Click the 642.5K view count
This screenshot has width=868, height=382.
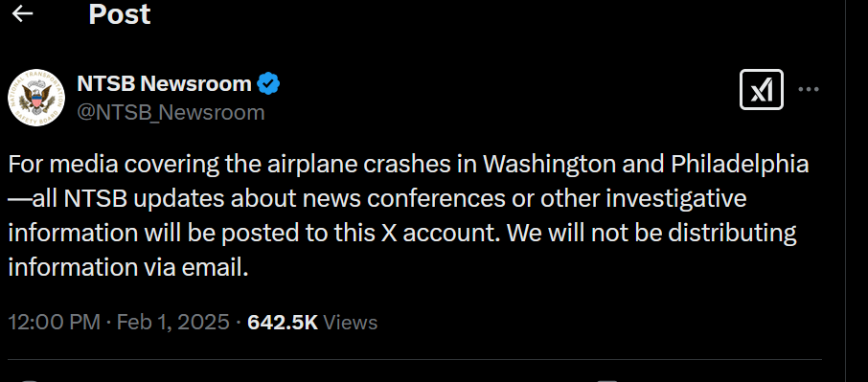(x=283, y=322)
